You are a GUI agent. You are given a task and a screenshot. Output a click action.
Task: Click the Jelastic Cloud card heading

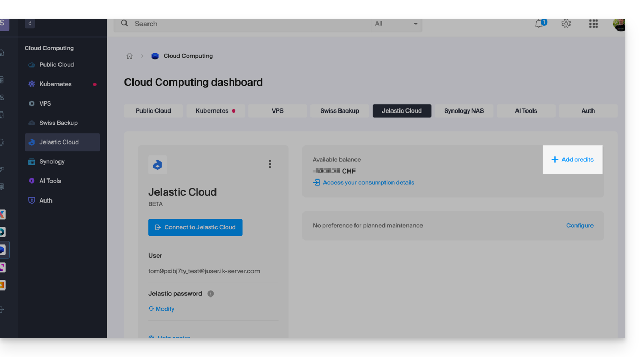(182, 192)
